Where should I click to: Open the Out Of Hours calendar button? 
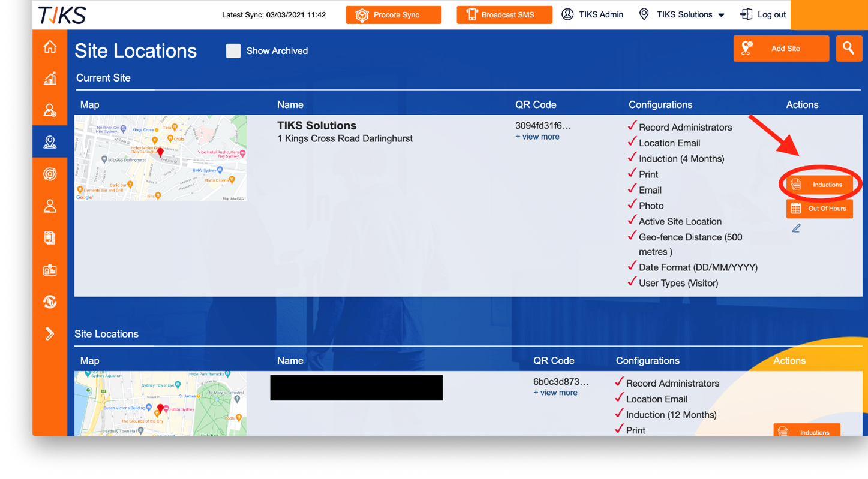coord(819,209)
